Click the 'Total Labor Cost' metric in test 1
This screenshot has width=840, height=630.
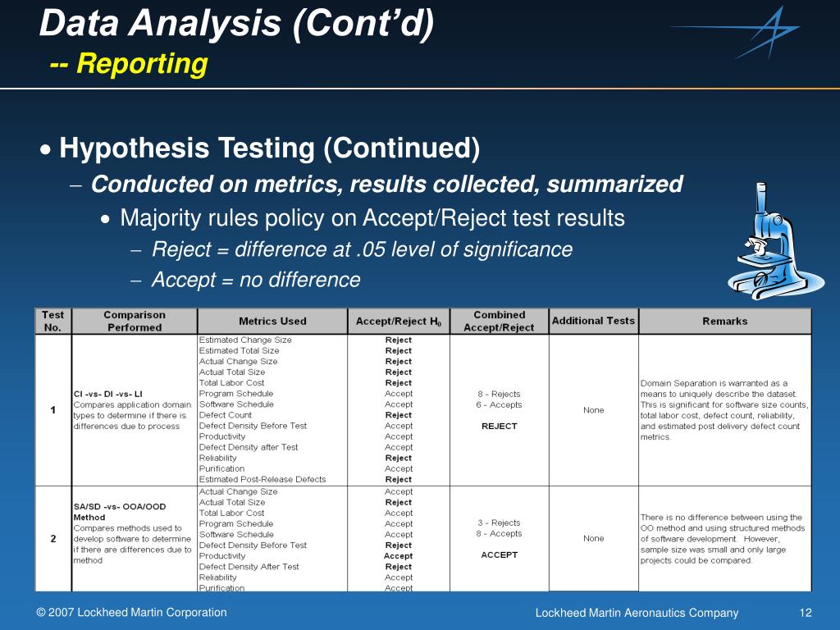click(231, 383)
